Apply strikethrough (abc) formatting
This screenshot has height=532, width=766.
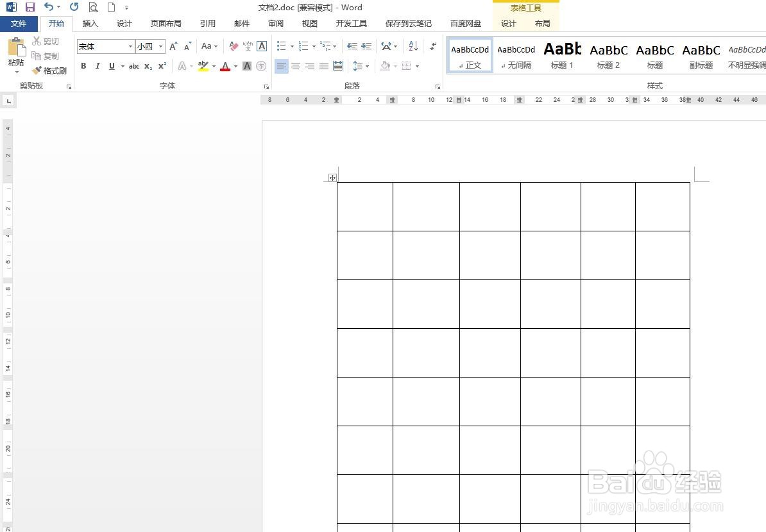(x=134, y=66)
